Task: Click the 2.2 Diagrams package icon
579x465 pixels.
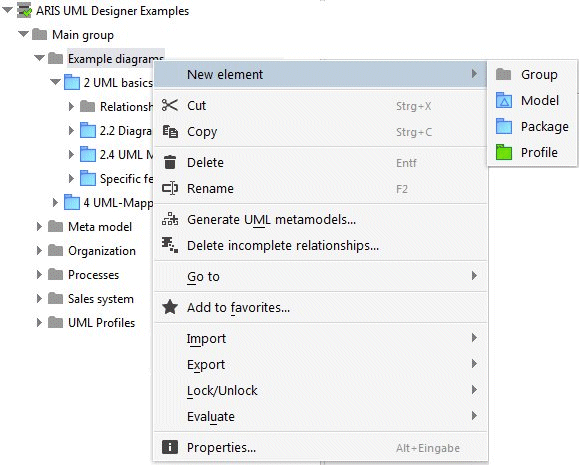Action: tap(88, 130)
